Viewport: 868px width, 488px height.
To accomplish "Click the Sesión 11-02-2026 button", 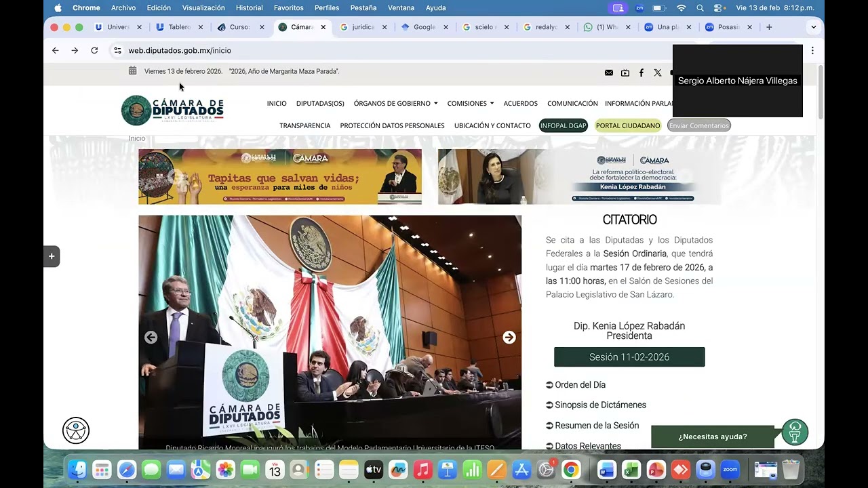I will click(629, 357).
